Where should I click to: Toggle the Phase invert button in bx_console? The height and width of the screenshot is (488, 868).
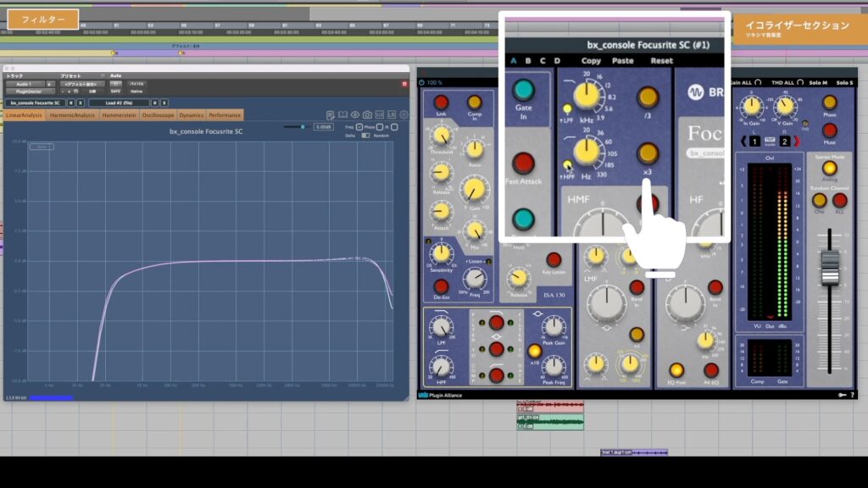click(x=829, y=103)
